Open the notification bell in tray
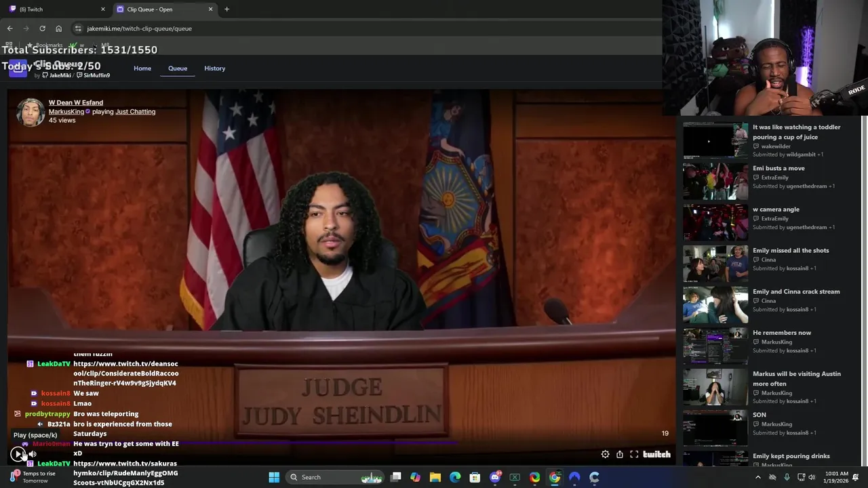868x488 pixels. [856, 477]
